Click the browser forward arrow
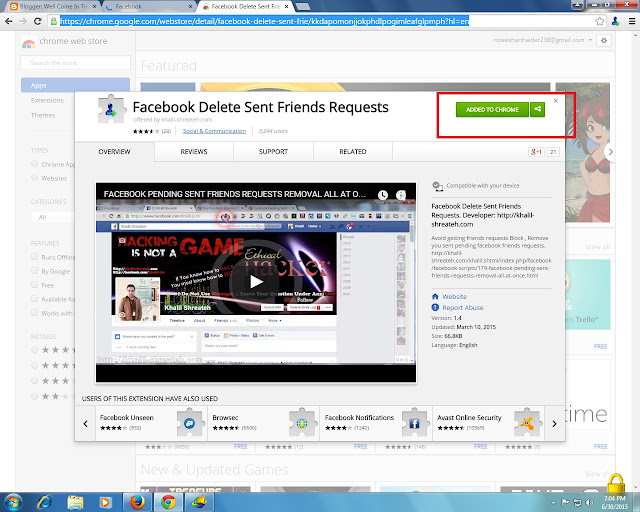The image size is (640, 512). 23,21
